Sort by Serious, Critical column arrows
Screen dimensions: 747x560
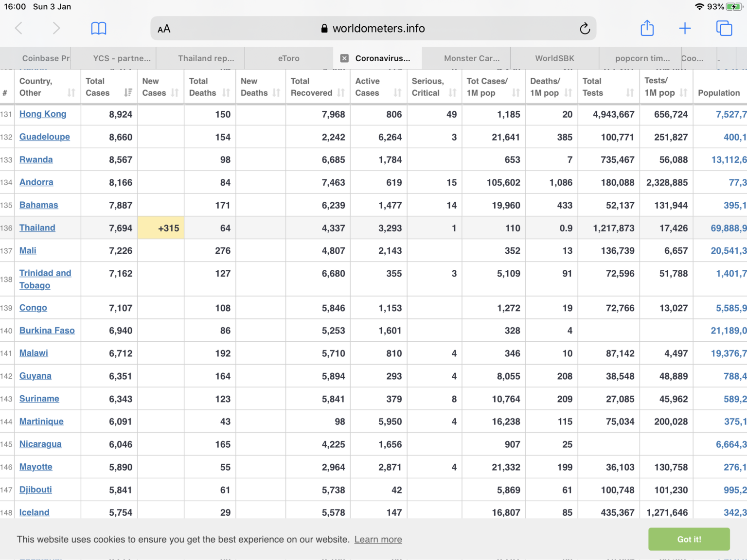pos(452,93)
